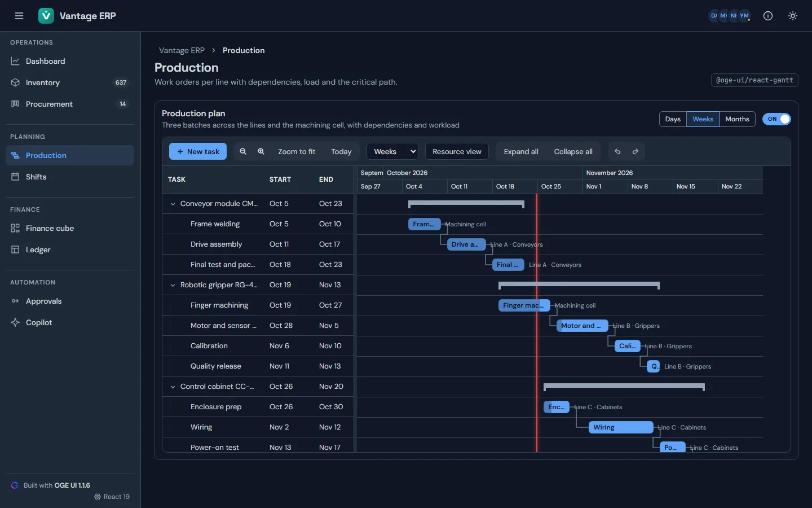Click the Calibration task row name
Screen dimensions: 812x508
coord(209,346)
